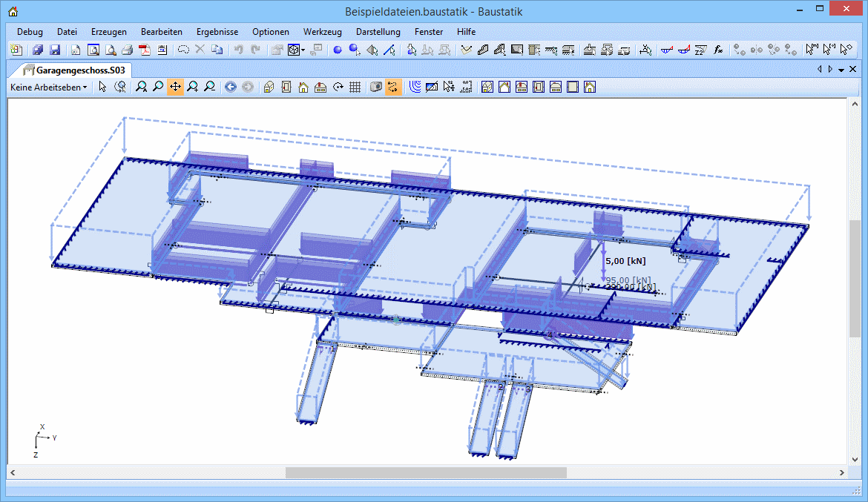Export document via the PDF icon
868x502 pixels.
(x=145, y=50)
